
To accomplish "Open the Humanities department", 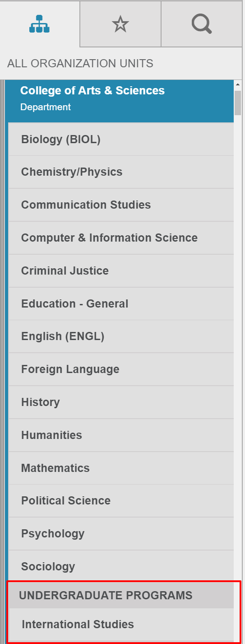I will pyautogui.click(x=121, y=435).
